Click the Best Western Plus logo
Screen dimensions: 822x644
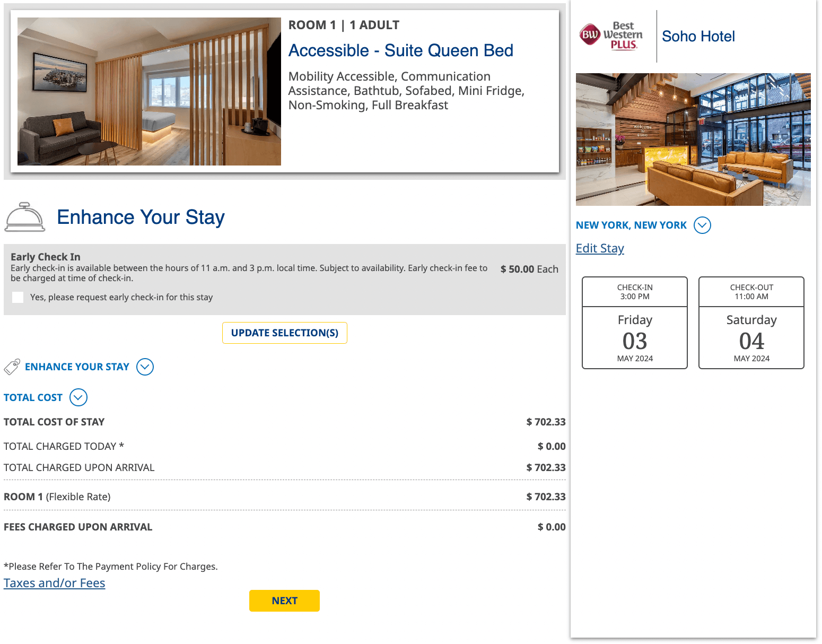[x=611, y=36]
